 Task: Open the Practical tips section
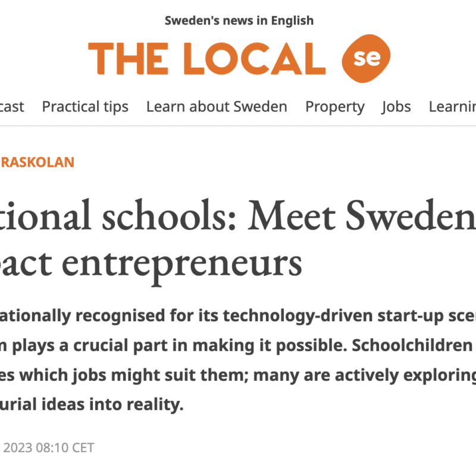(x=85, y=107)
